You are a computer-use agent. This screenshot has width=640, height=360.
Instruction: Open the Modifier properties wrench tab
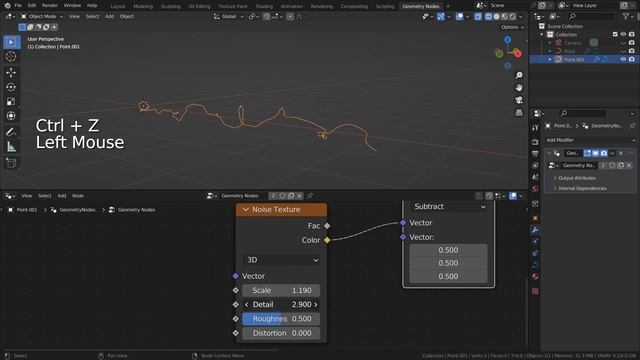click(x=535, y=230)
